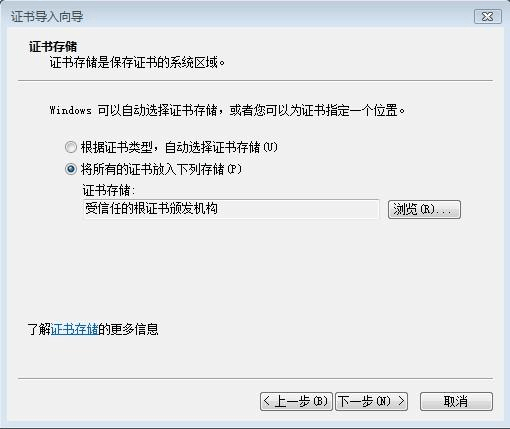Click the 的更多信息 text after the link
Viewport: 510px width, 429px height.
pos(128,329)
